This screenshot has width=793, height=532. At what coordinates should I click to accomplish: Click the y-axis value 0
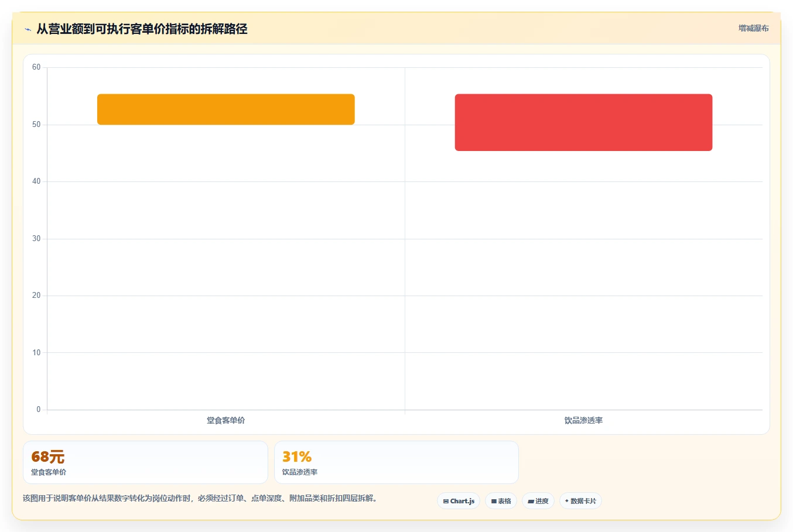(39, 410)
